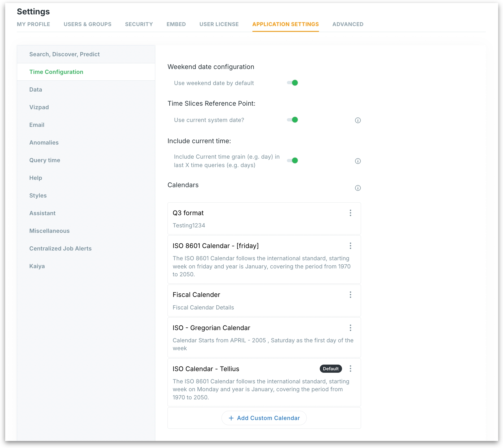Click info icon for Include current time grain
503x448 pixels.
(x=358, y=161)
